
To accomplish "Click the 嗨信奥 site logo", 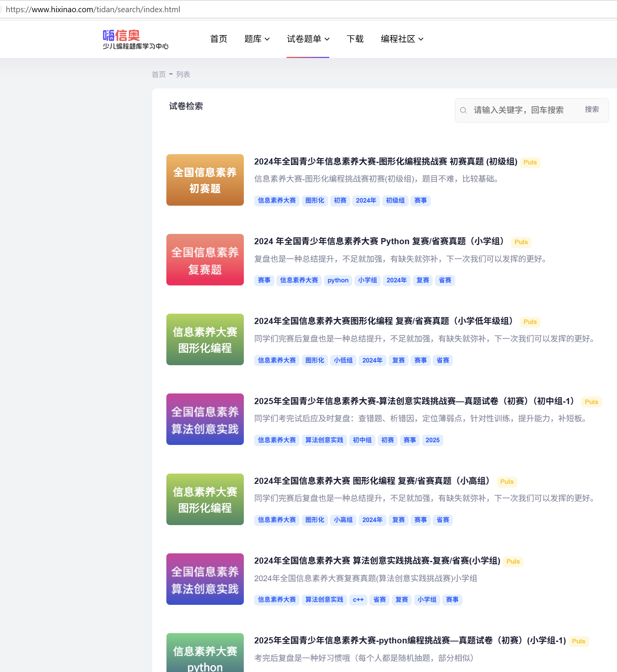I will [135, 39].
